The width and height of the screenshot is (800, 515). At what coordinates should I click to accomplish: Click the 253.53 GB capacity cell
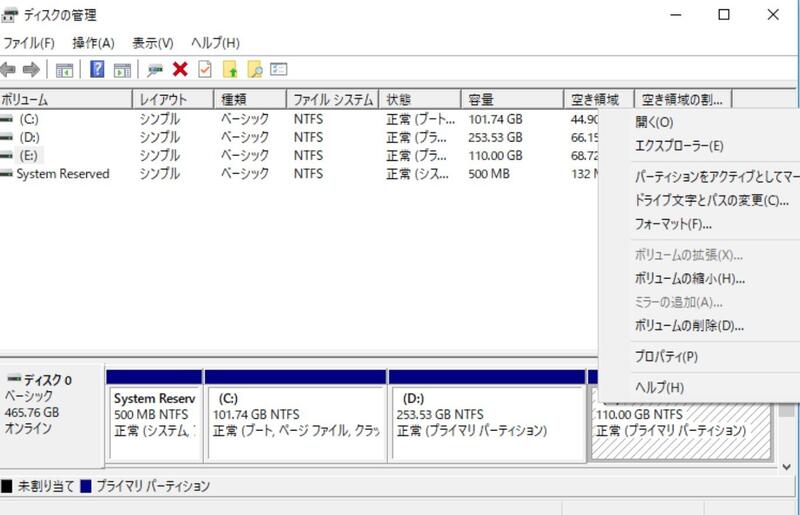pyautogui.click(x=495, y=137)
